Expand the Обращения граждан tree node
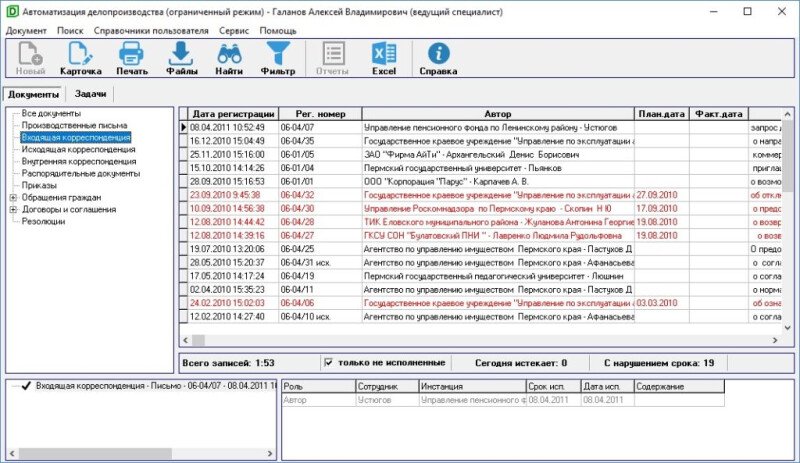This screenshot has width=800, height=463. pos(13,197)
